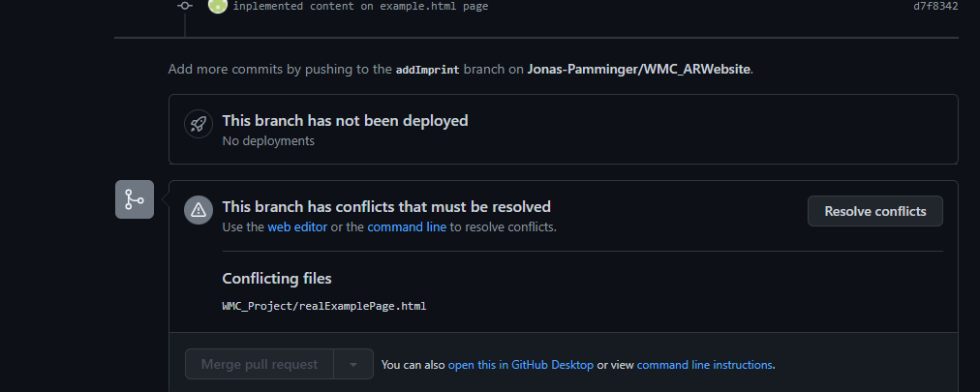Select the WMC_Project/realExamplePage.html conflicting file text
The height and width of the screenshot is (392, 980).
click(324, 306)
